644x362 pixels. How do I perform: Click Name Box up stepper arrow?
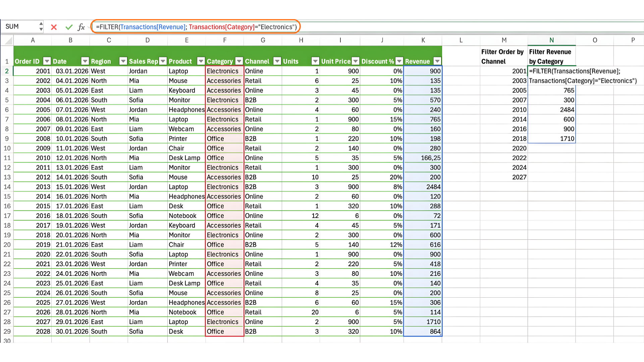[41, 24]
